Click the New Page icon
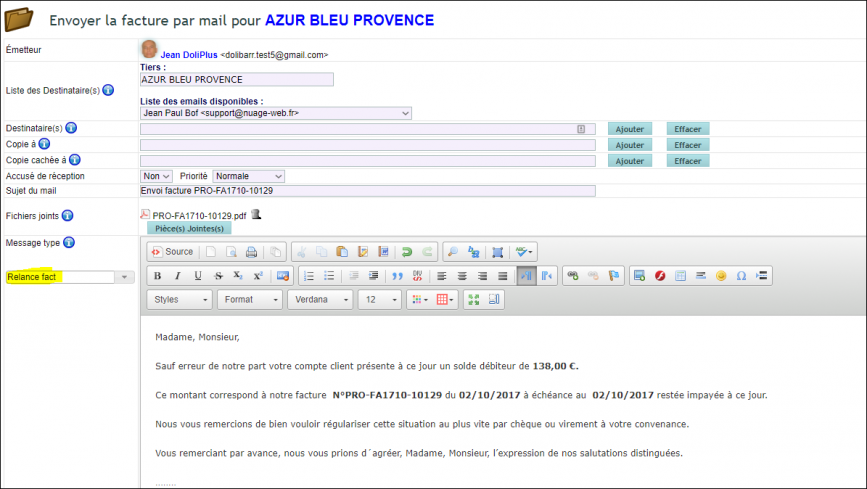This screenshot has height=489, width=867. click(211, 252)
